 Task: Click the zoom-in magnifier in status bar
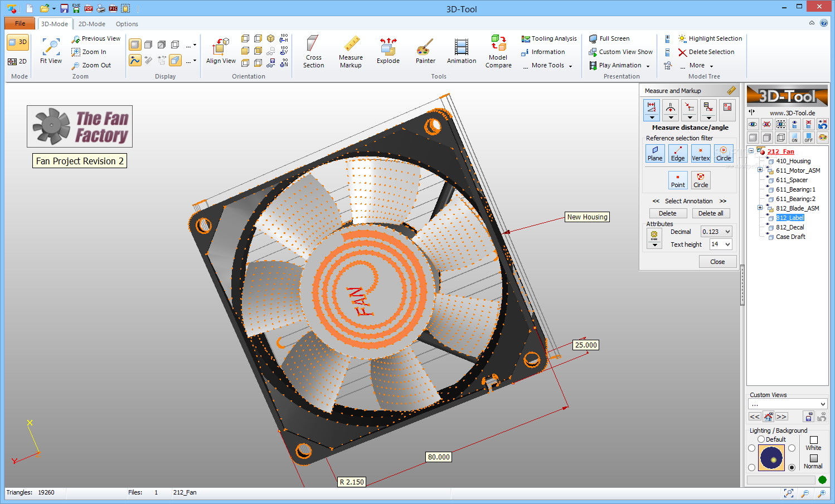(822, 493)
